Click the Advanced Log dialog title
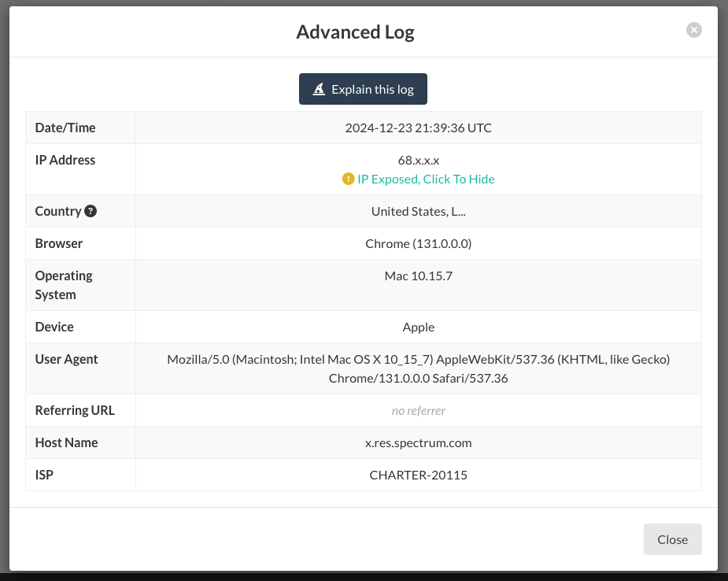Screen dimensions: 728x581 pyautogui.click(x=355, y=32)
